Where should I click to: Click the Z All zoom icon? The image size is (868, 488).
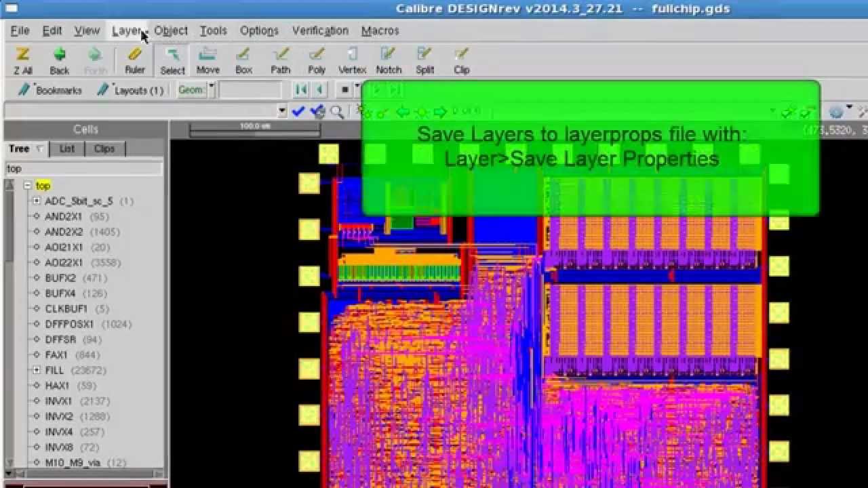pos(22,60)
